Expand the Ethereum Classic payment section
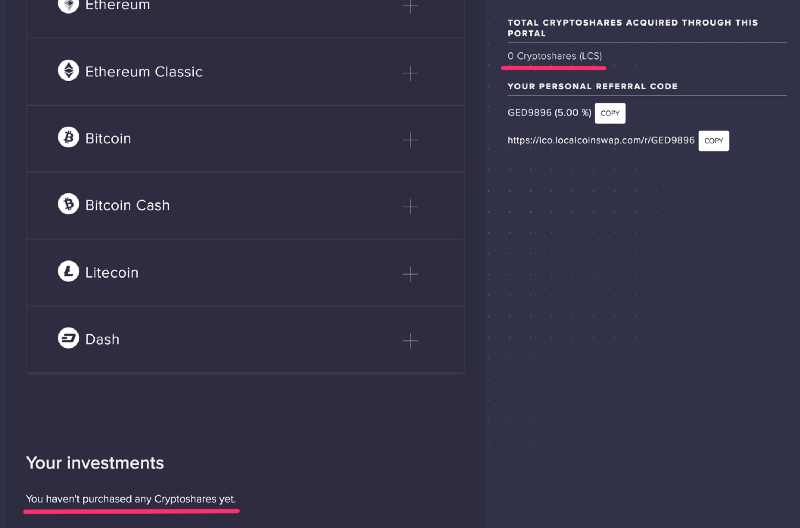 (x=410, y=73)
